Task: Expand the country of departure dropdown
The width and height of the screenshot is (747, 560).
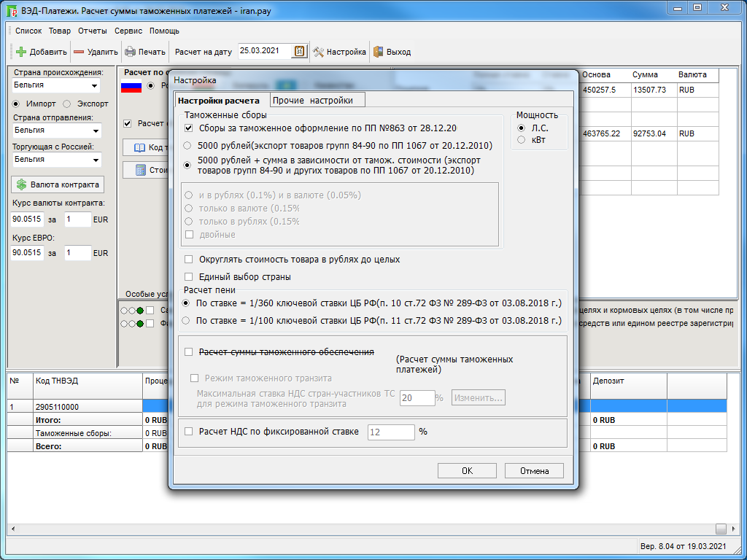Action: pos(96,131)
